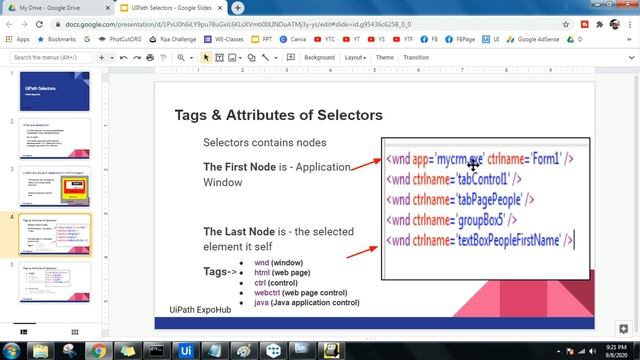Open the Windows Start button
The width and height of the screenshot is (640, 360).
point(11,351)
